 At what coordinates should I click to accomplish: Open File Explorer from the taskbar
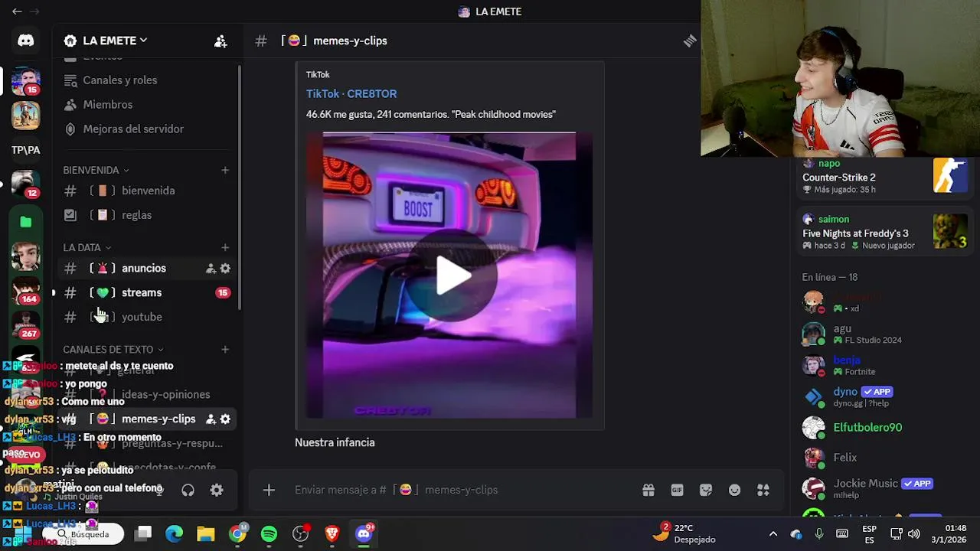point(206,533)
